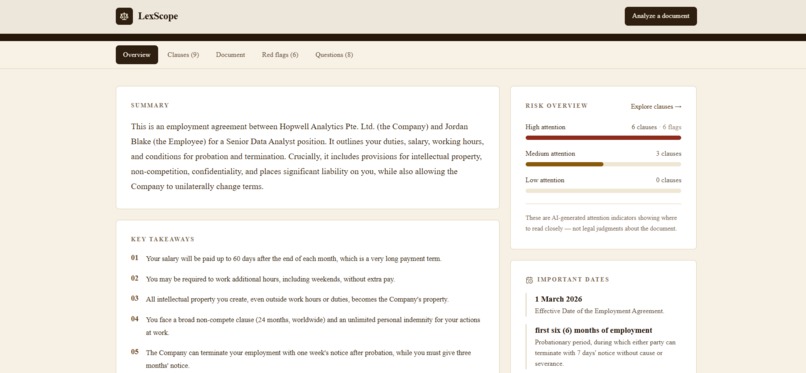Click the KEY TAKEAWAYS heading
Screen dimensions: 806x373
[x=162, y=239]
